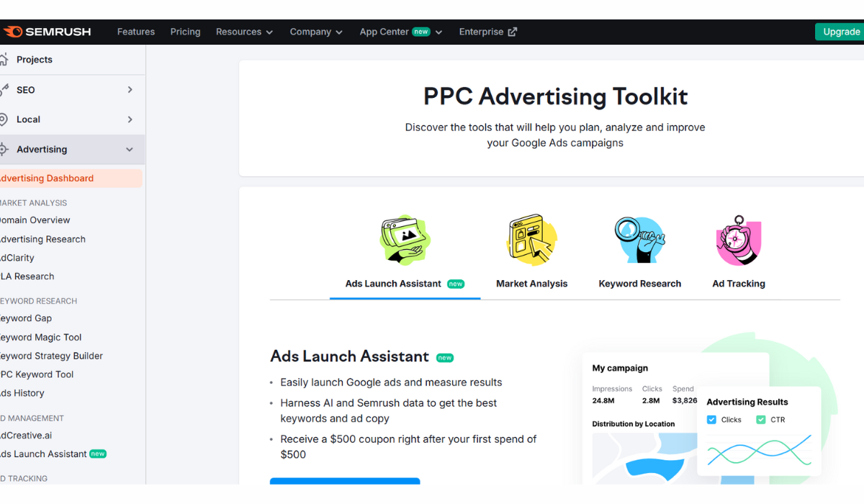The height and width of the screenshot is (504, 864).
Task: Click blue button under Ads Launch Assistant
Action: (345, 481)
